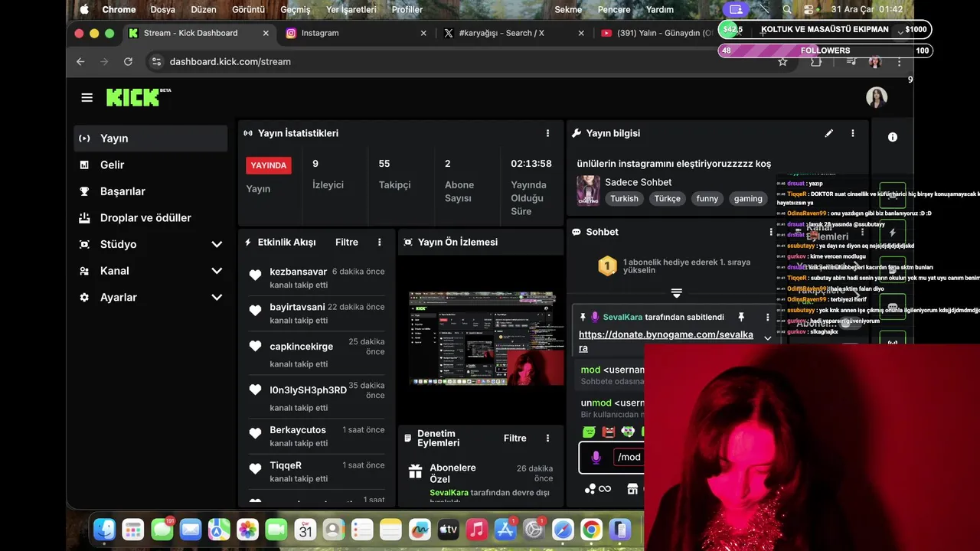
Task: Unpin the message with the pin icon
Action: (741, 317)
